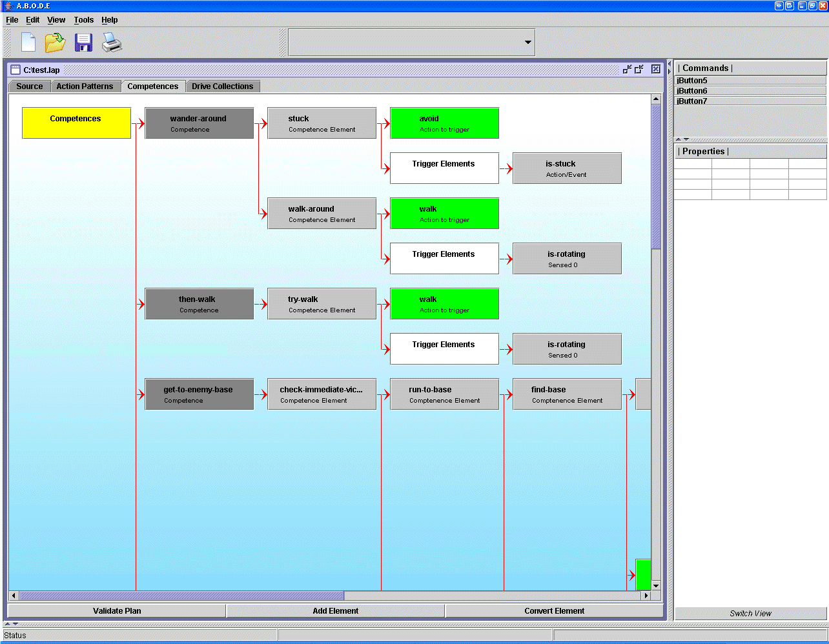Click the vertical scrollbar down arrow
829x644 pixels.
click(656, 585)
